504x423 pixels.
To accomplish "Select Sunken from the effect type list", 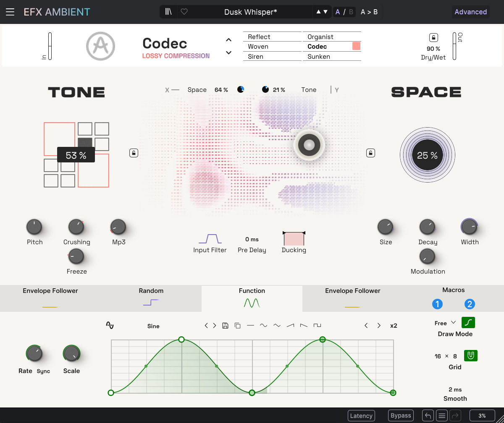I will 319,57.
